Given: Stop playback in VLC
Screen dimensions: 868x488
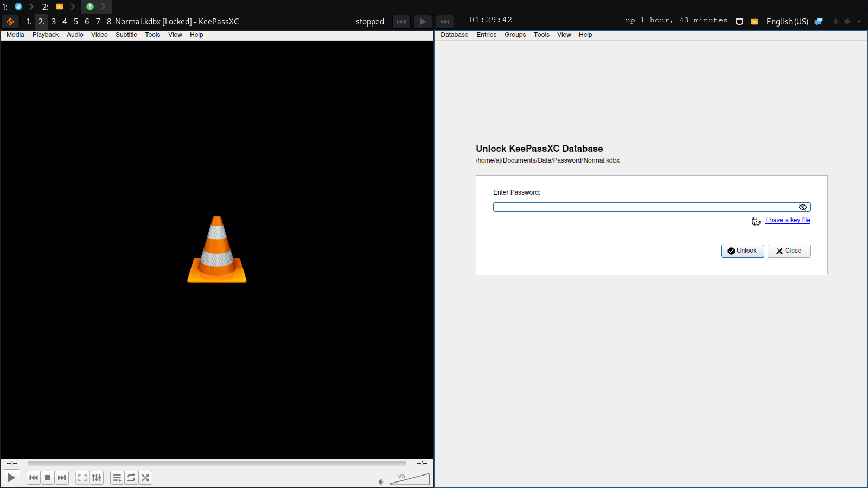Looking at the screenshot, I should pyautogui.click(x=48, y=478).
